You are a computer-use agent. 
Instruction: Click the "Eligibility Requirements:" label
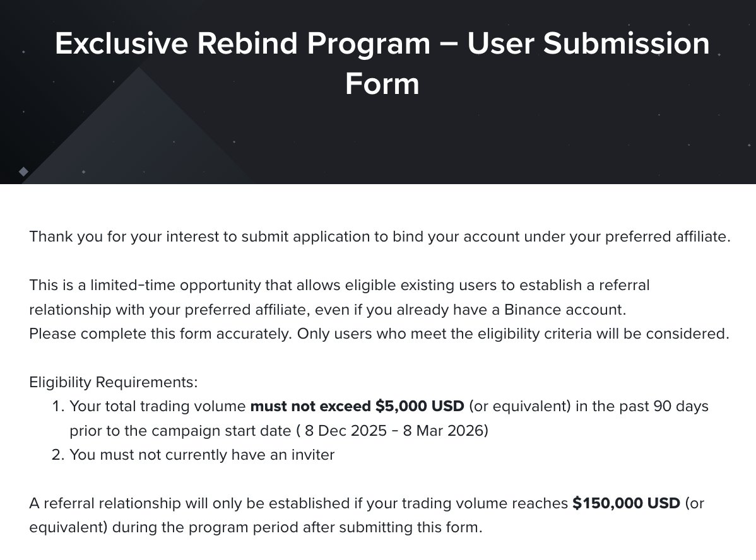coord(114,382)
